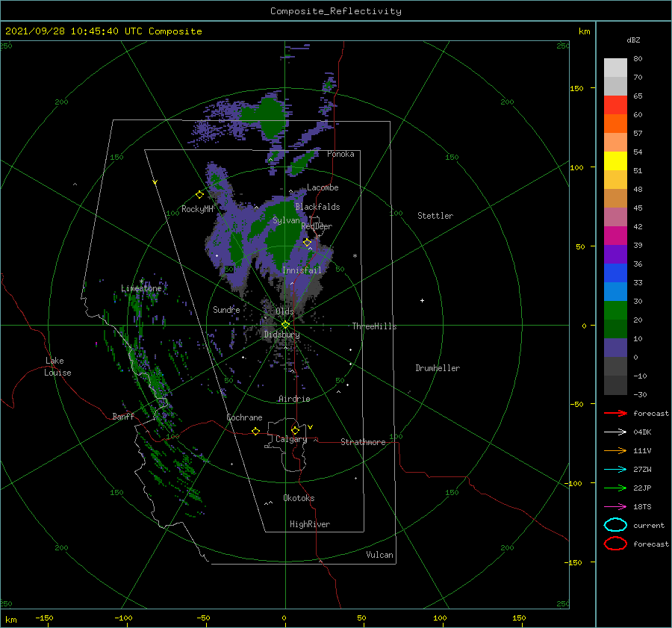Screen dimensions: 672x628
Task: Click the white asterisk marker south of Stettler
Action: (x=355, y=256)
